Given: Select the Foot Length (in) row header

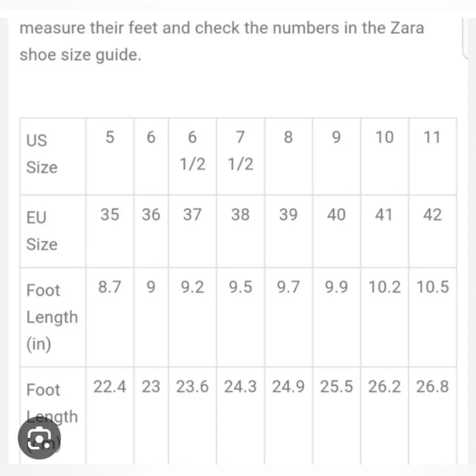Looking at the screenshot, I should tap(53, 317).
